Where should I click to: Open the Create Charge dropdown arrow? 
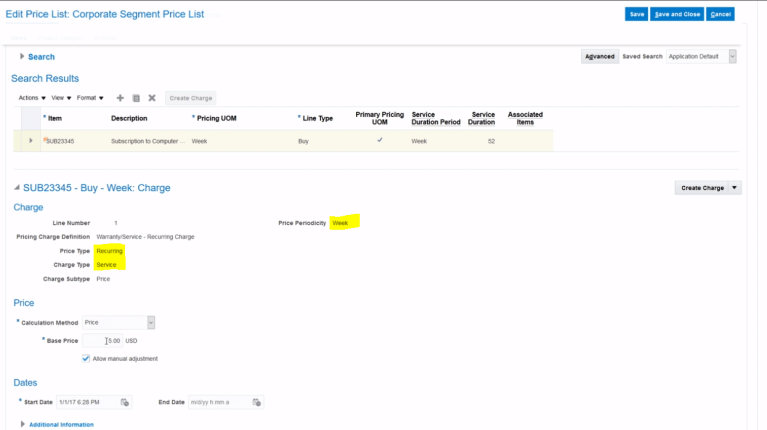click(x=736, y=188)
